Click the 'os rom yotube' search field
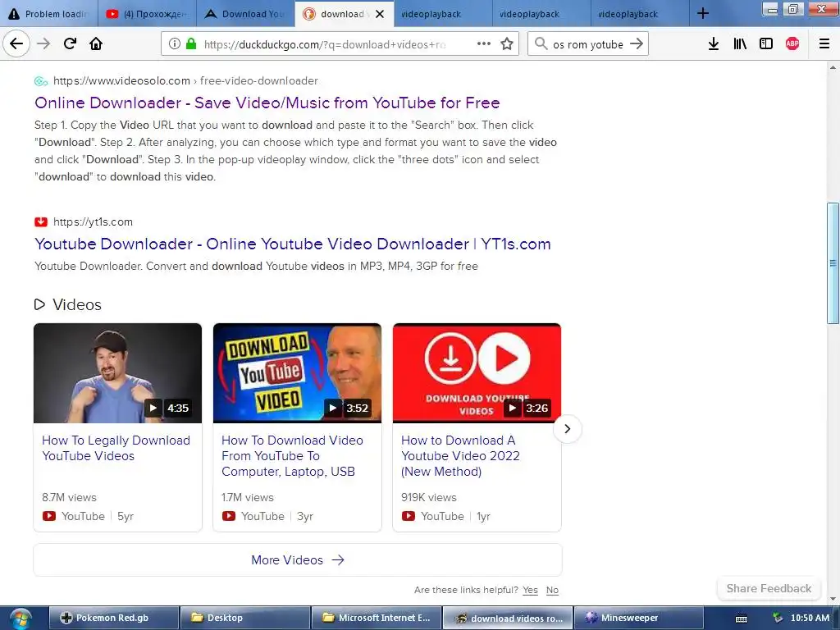The width and height of the screenshot is (840, 630). (x=587, y=44)
